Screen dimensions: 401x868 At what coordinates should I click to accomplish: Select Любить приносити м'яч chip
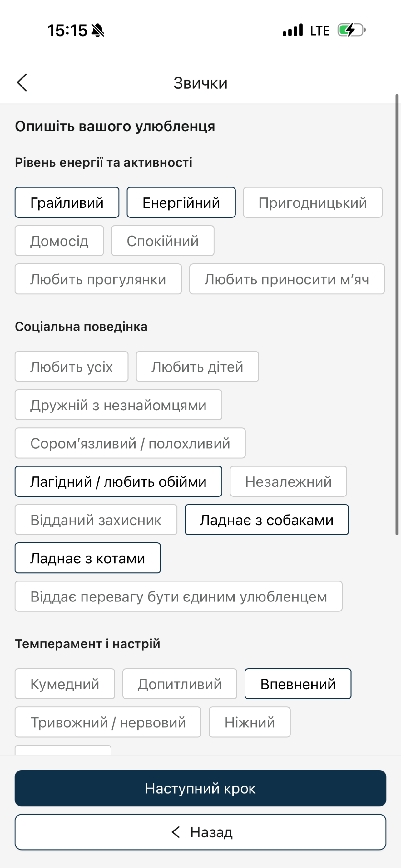[x=287, y=279]
